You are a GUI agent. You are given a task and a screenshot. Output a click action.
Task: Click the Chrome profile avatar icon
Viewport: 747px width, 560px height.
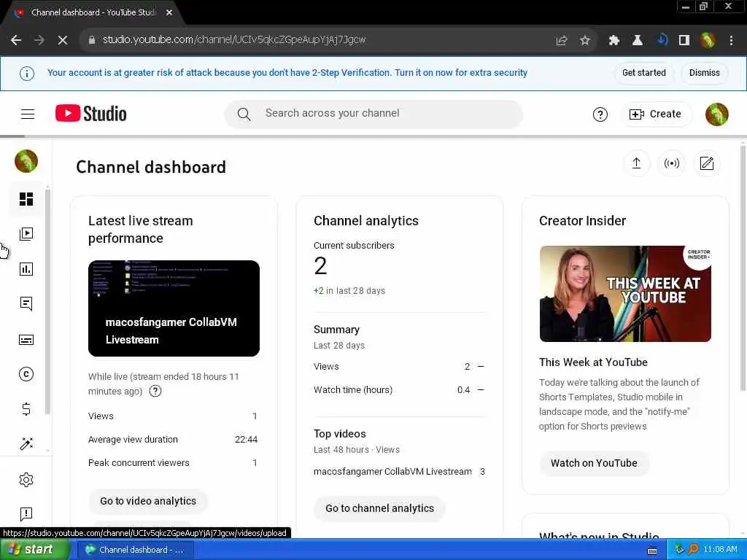click(708, 41)
